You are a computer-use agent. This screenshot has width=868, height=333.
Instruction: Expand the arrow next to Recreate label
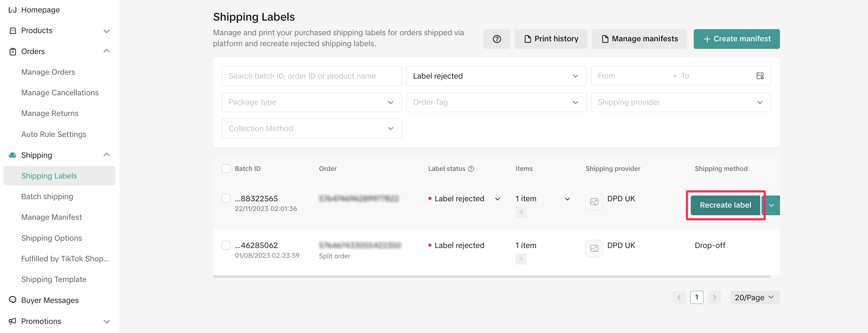coord(771,205)
